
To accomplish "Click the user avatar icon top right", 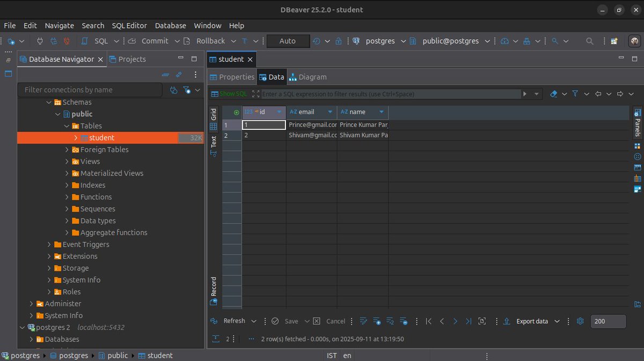I will tap(634, 41).
